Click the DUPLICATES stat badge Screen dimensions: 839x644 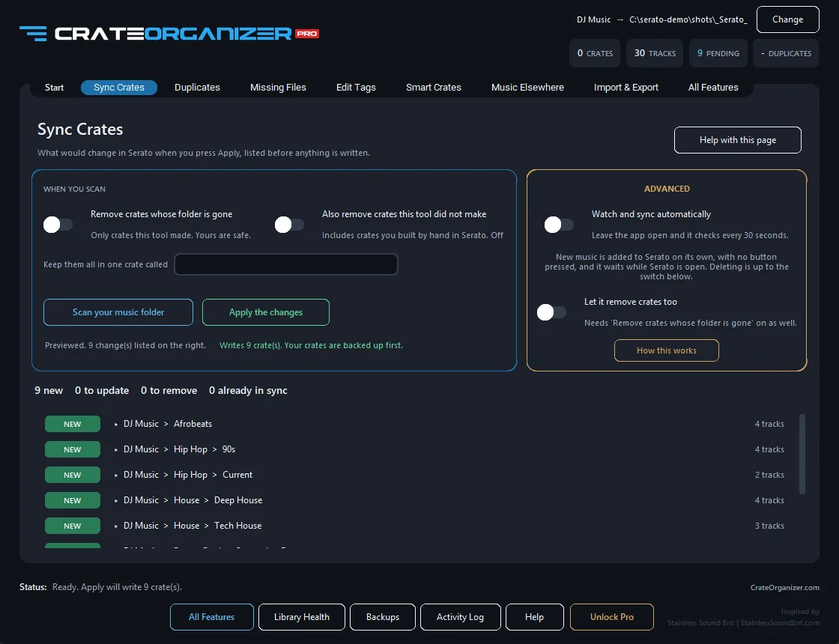pos(786,53)
